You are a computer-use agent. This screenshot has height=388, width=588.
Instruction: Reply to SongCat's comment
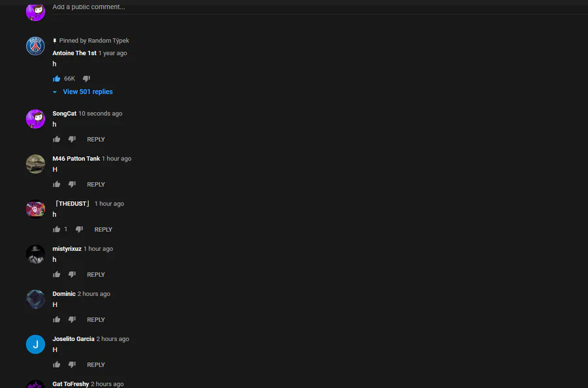tap(96, 139)
